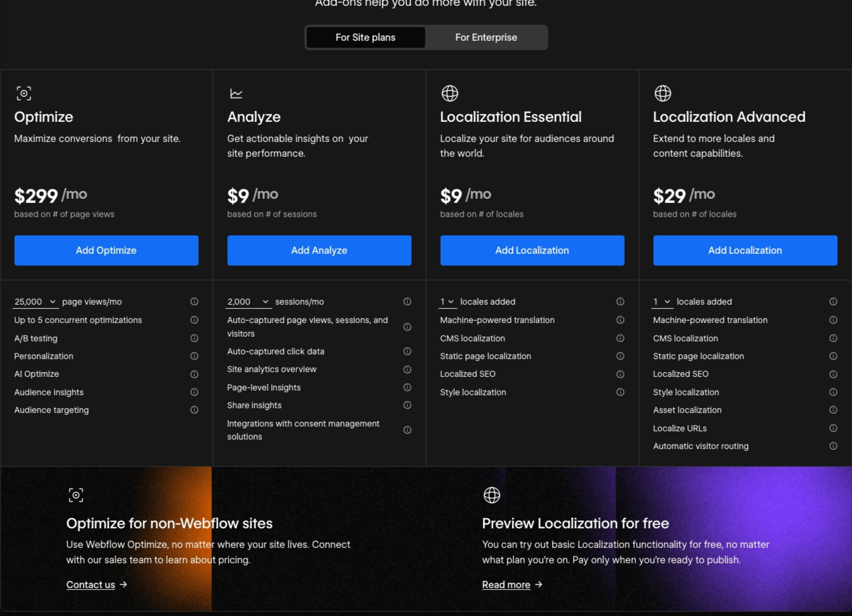The width and height of the screenshot is (852, 616).
Task: Show info for Up to 5 concurrent optimizations
Action: pyautogui.click(x=194, y=320)
